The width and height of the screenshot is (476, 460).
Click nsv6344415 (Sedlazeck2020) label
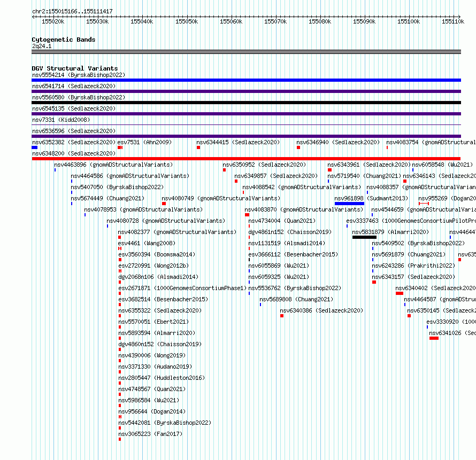[238, 142]
